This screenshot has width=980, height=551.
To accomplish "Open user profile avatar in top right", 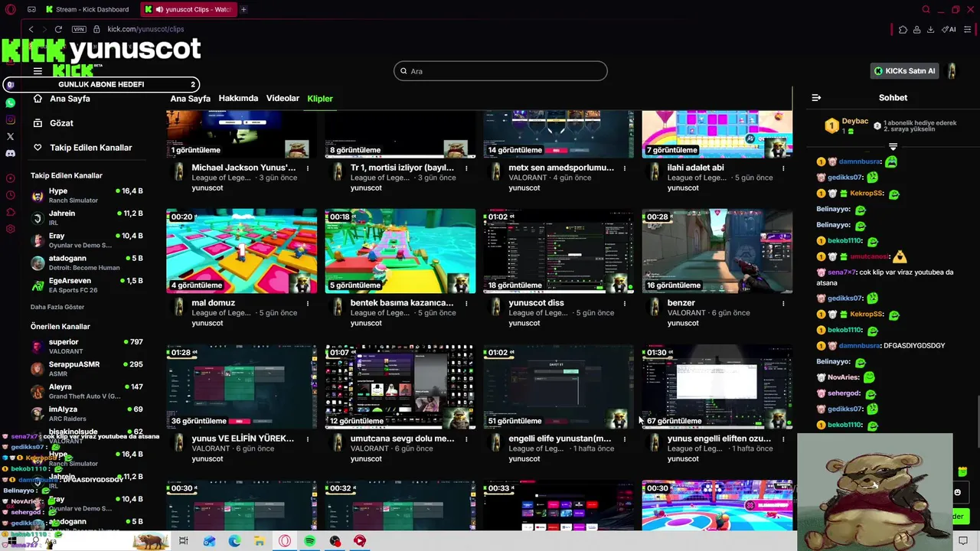I will pos(952,71).
